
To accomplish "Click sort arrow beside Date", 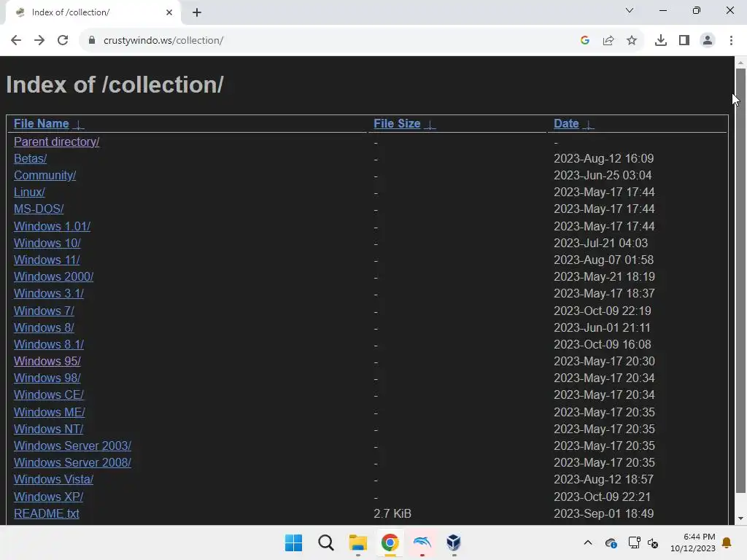I will (589, 125).
